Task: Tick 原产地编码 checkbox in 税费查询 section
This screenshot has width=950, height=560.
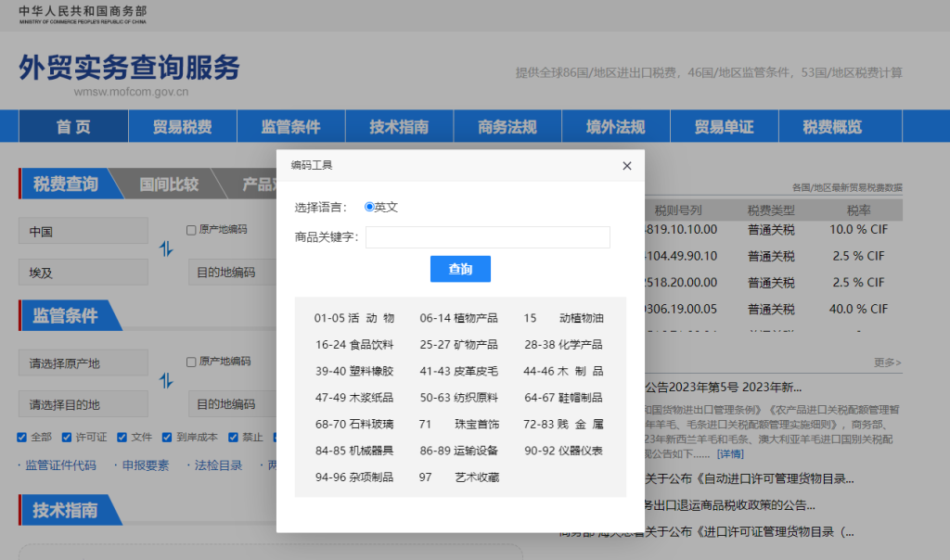Action: point(191,230)
